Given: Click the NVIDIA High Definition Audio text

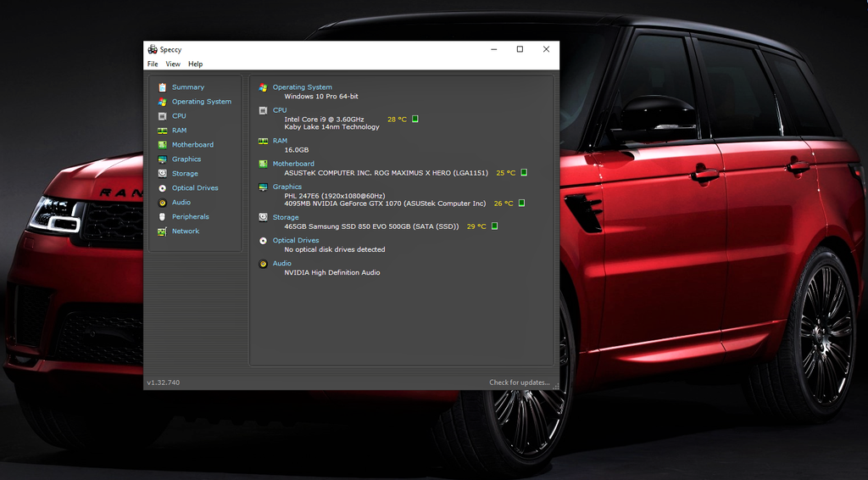Looking at the screenshot, I should click(332, 272).
